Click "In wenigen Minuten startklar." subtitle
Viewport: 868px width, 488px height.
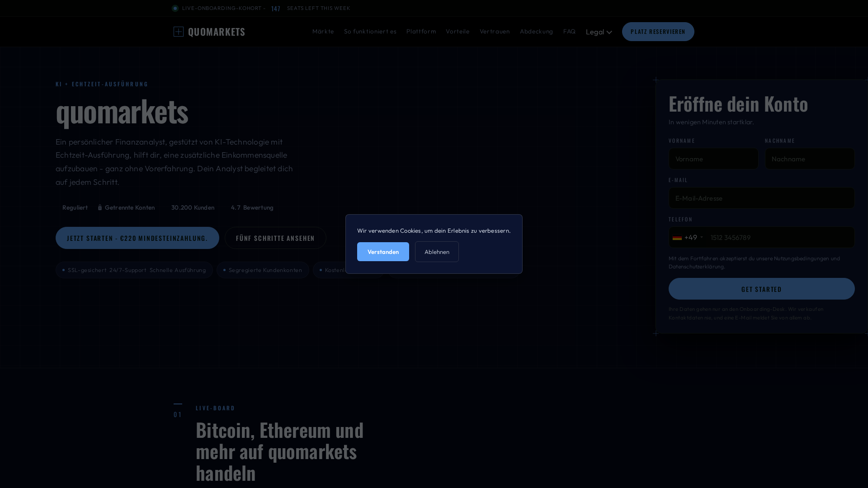tap(711, 122)
